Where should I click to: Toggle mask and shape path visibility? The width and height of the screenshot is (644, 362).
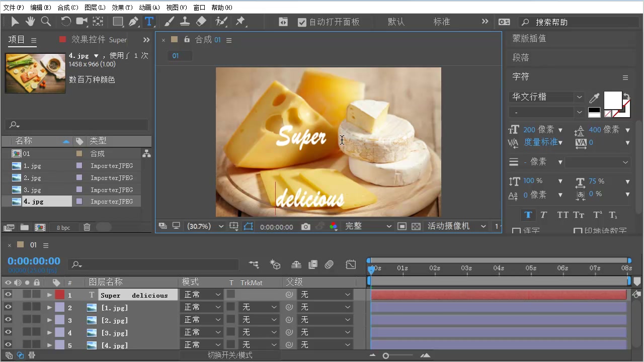(x=248, y=227)
